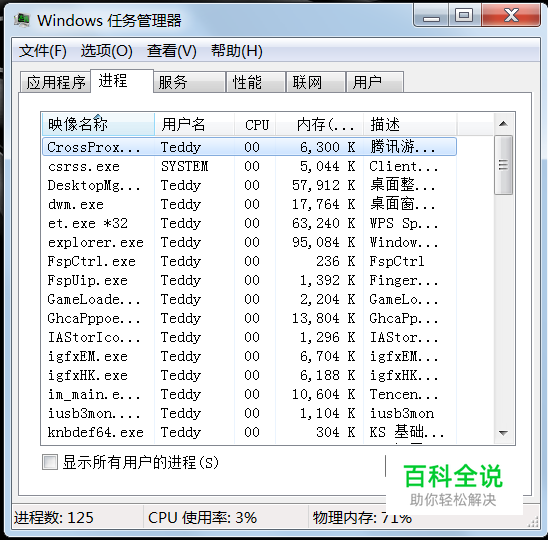Screen dimensions: 548x540
Task: Click the scrollbar down arrow
Action: click(503, 433)
